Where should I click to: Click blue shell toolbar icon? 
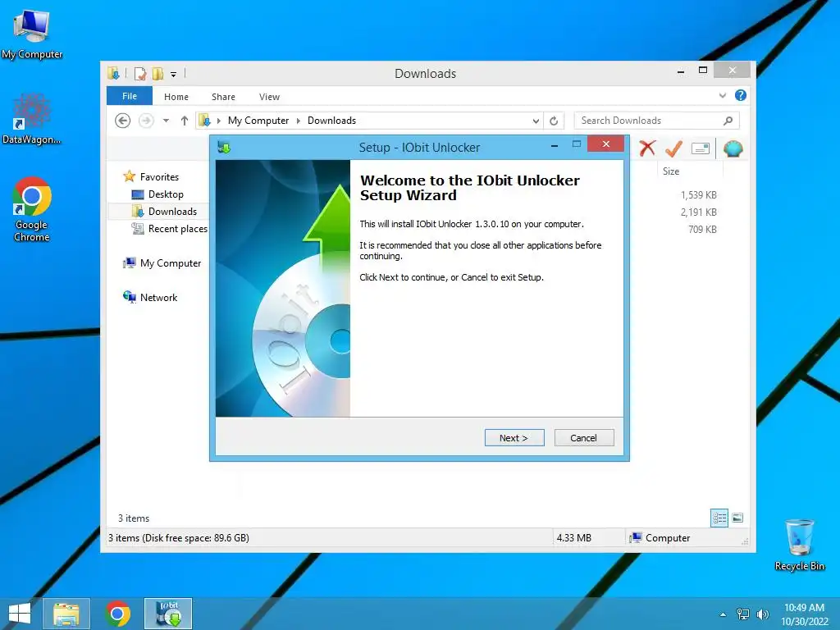[x=733, y=148]
